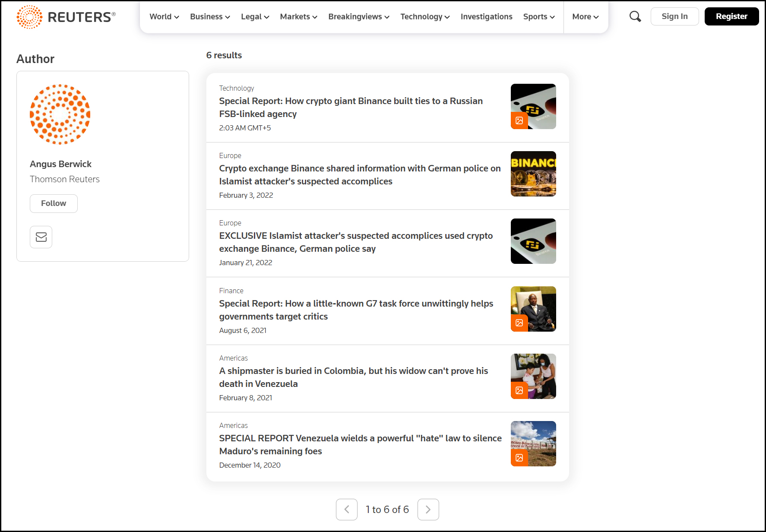Viewport: 766px width, 532px height.
Task: Open the G7 task force special report
Action: 356,310
